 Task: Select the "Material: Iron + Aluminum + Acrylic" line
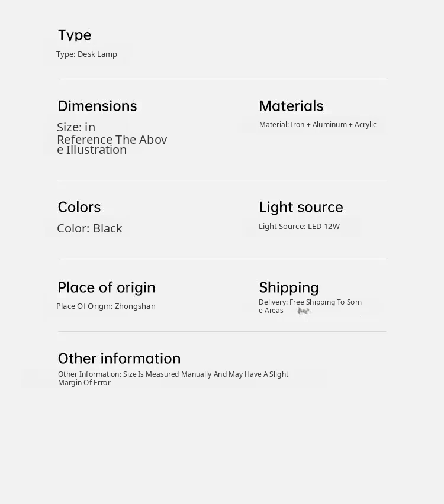(x=317, y=125)
